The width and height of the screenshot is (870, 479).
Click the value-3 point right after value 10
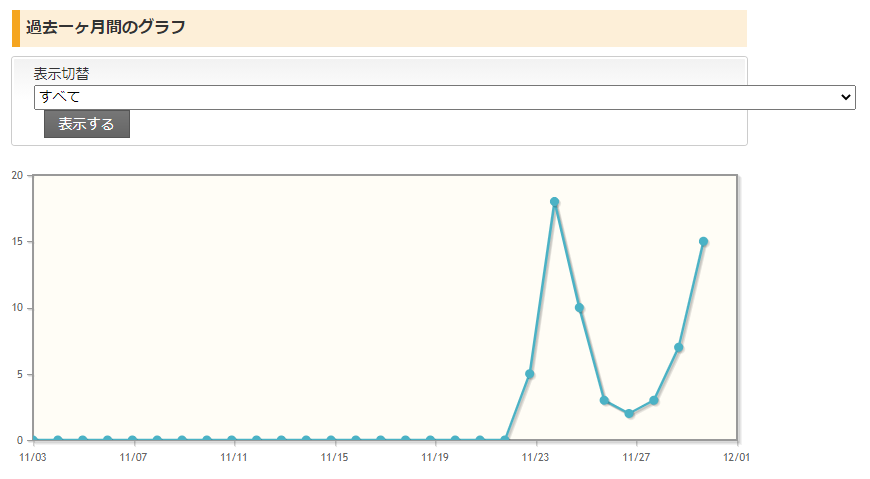[x=604, y=400]
